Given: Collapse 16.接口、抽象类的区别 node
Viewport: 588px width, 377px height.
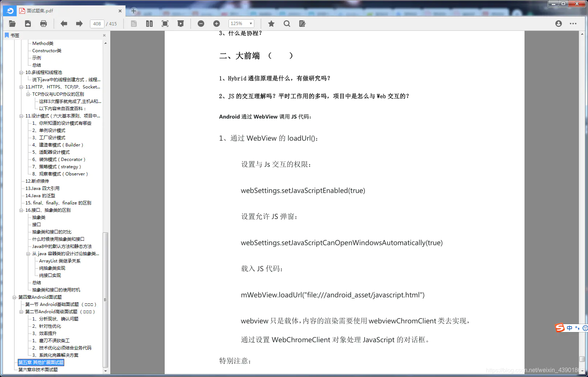Looking at the screenshot, I should click(21, 210).
